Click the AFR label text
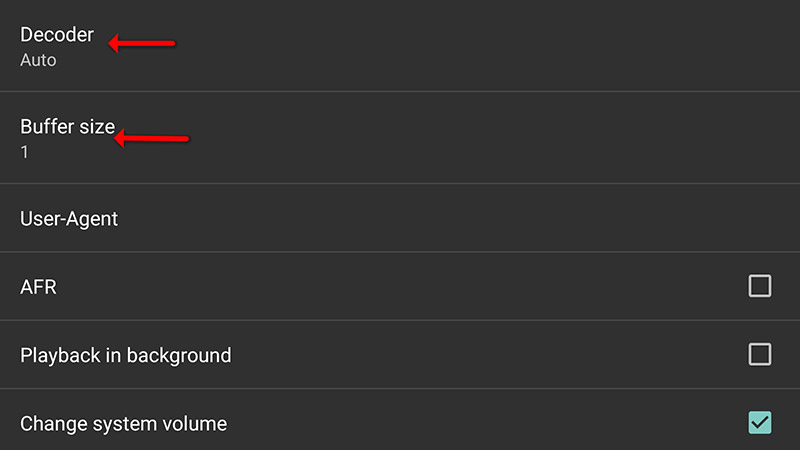 coord(38,287)
